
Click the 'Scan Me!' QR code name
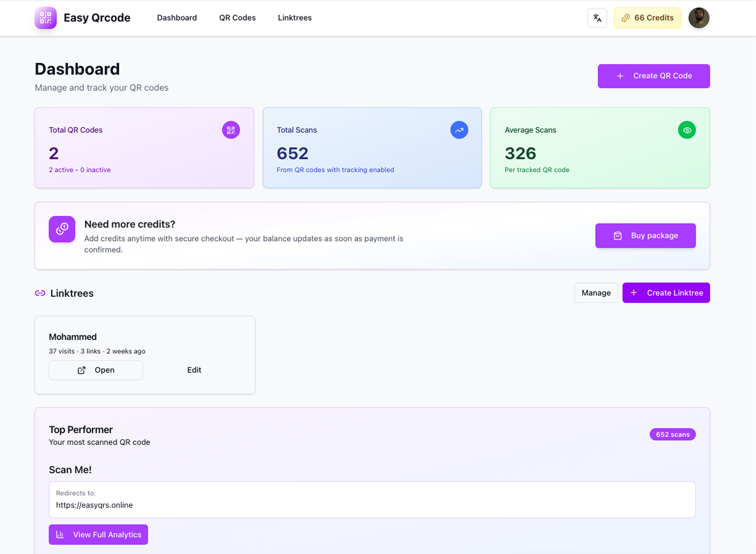(x=70, y=470)
